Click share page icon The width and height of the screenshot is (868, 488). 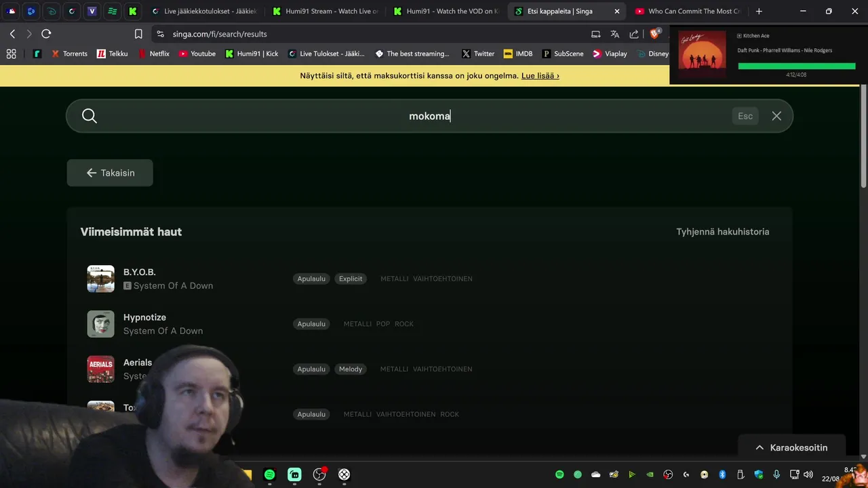pos(634,34)
